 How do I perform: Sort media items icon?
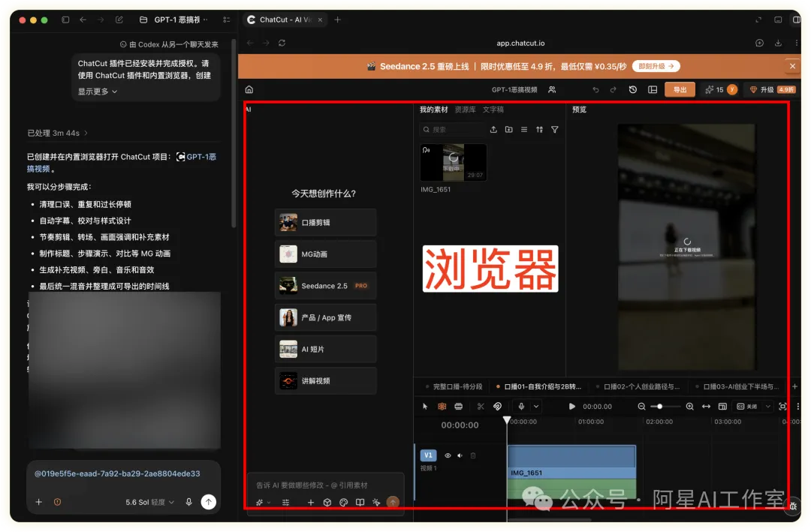coord(539,130)
